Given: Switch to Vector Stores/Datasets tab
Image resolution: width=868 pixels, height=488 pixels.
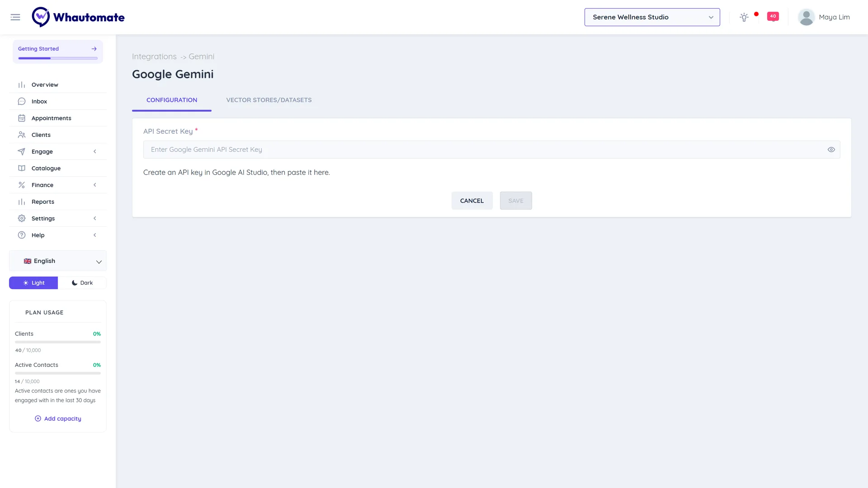Looking at the screenshot, I should (x=269, y=100).
